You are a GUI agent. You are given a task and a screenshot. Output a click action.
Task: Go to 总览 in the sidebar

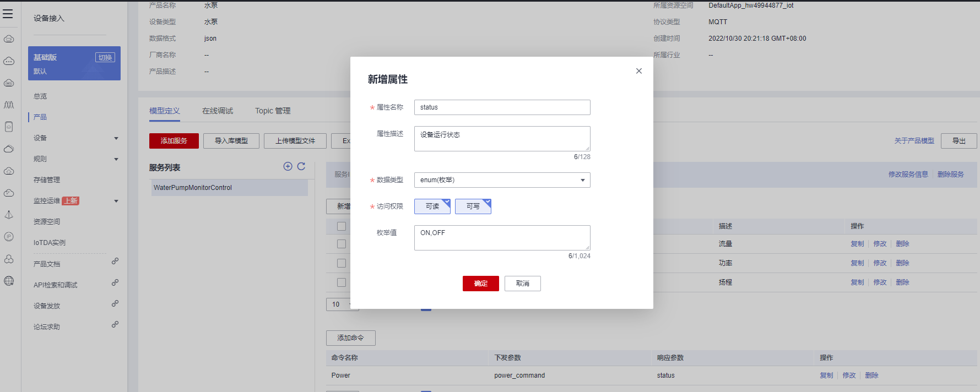click(x=40, y=96)
